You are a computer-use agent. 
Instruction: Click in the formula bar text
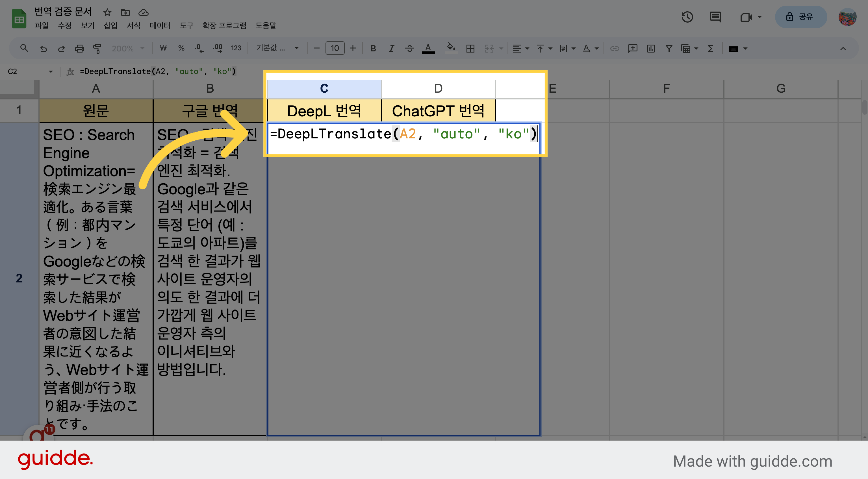pos(158,71)
